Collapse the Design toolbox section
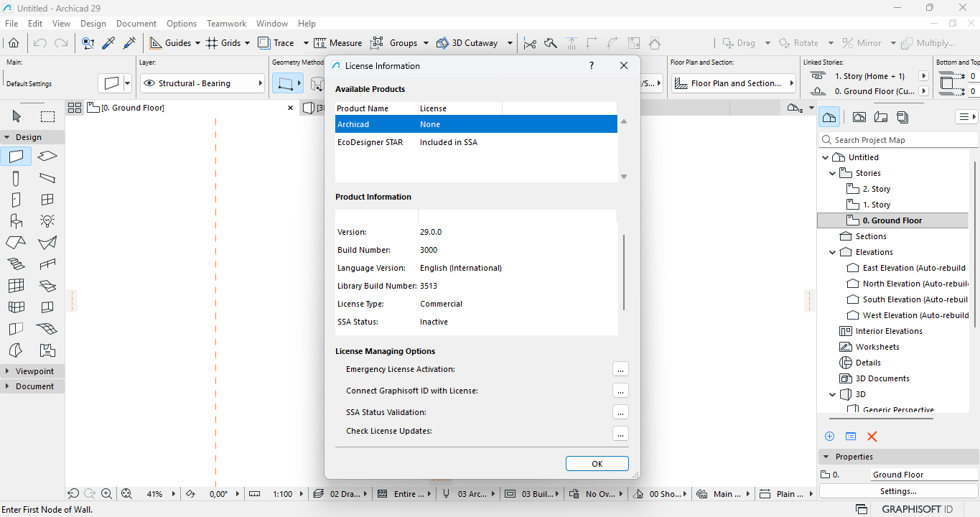 click(x=7, y=137)
